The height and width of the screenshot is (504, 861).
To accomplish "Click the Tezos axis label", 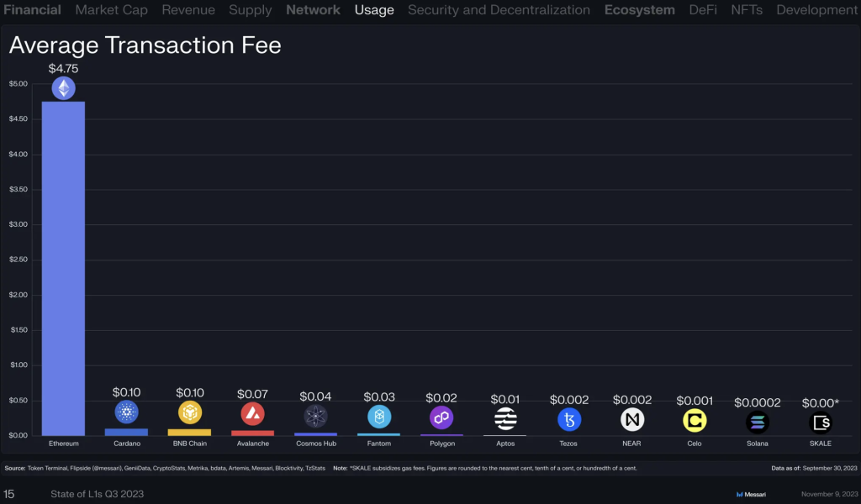I will 568,444.
